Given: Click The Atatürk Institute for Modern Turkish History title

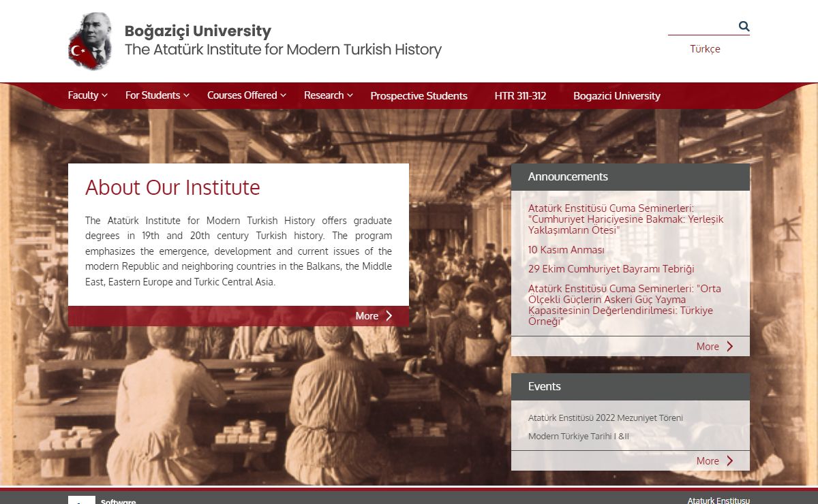Looking at the screenshot, I should (283, 50).
